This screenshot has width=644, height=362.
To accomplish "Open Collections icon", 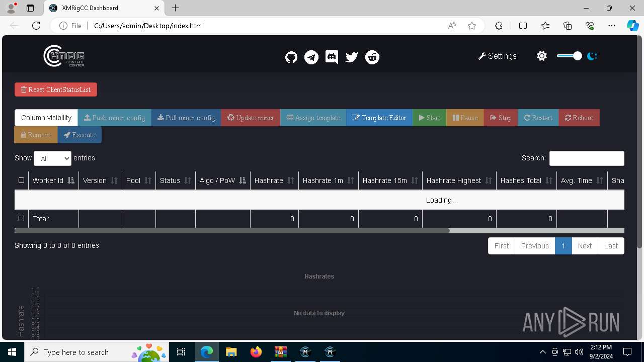I will (x=568, y=26).
